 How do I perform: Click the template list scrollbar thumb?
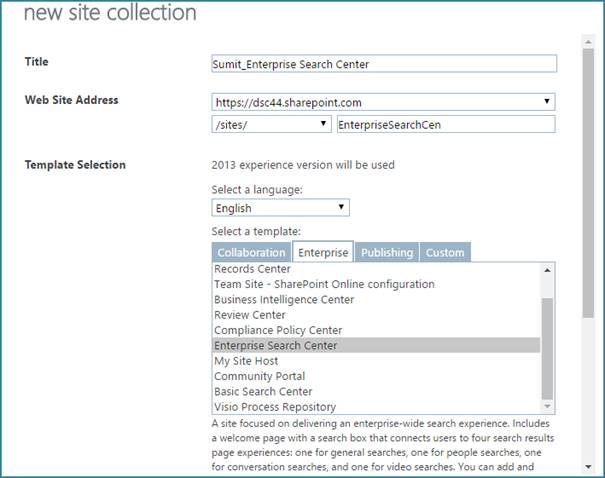(x=547, y=348)
